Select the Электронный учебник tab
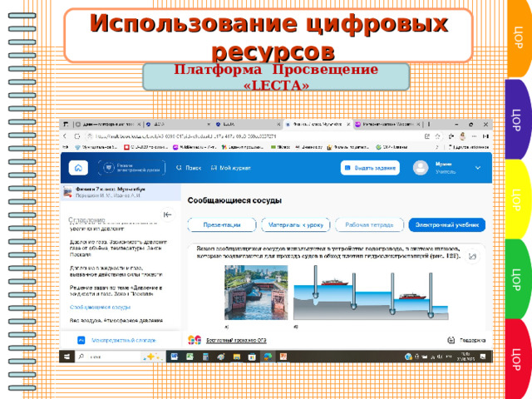532x399 pixels. (447, 225)
